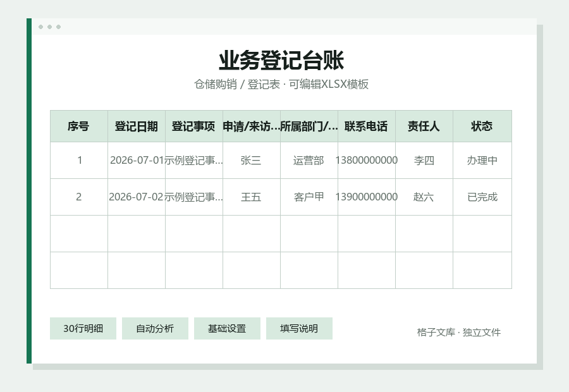Click the 所属部门/… column header
Image resolution: width=569 pixels, height=392 pixels.
tap(309, 126)
